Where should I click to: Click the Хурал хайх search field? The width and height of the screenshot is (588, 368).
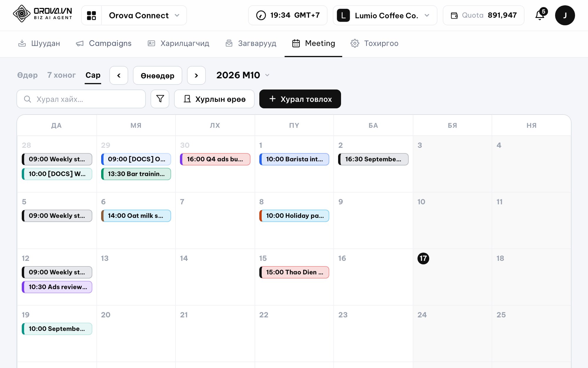(x=81, y=99)
